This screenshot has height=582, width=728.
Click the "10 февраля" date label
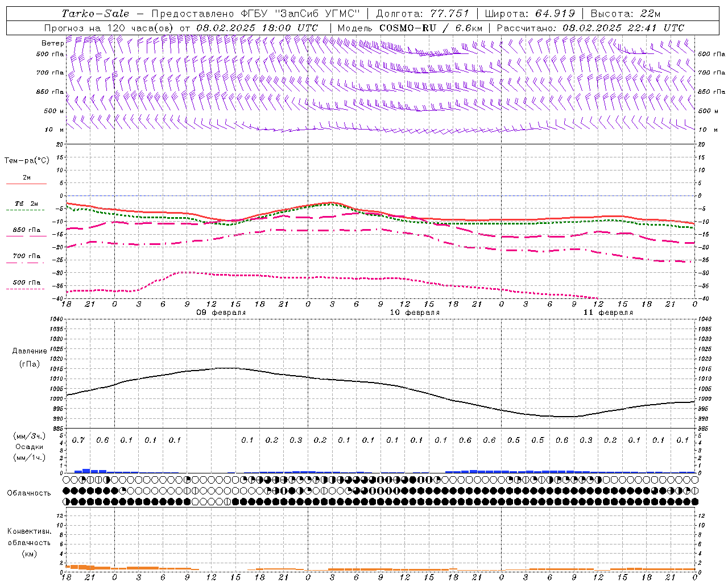(415, 313)
